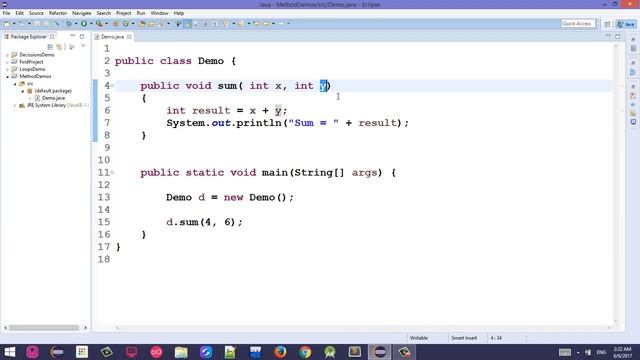Click the Package Explorer horizontal scrollbar

45,327
